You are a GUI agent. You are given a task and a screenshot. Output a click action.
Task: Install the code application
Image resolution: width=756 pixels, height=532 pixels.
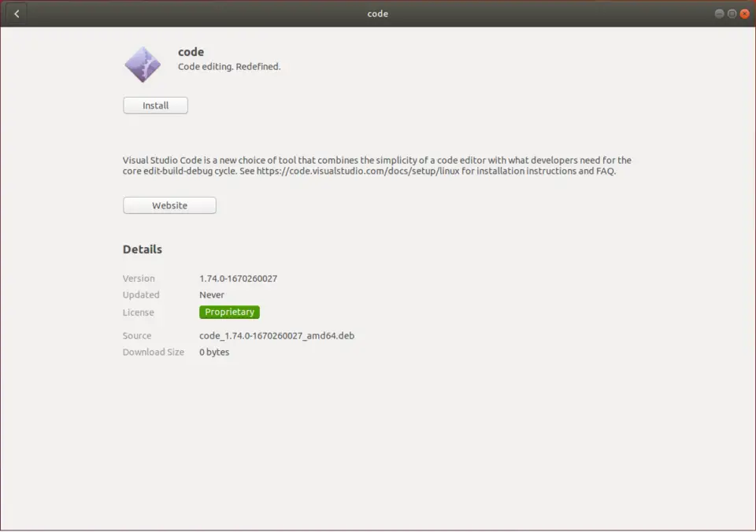(x=154, y=105)
